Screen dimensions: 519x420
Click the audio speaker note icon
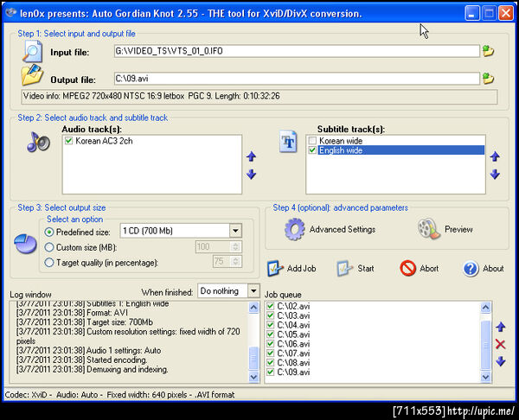tap(38, 142)
